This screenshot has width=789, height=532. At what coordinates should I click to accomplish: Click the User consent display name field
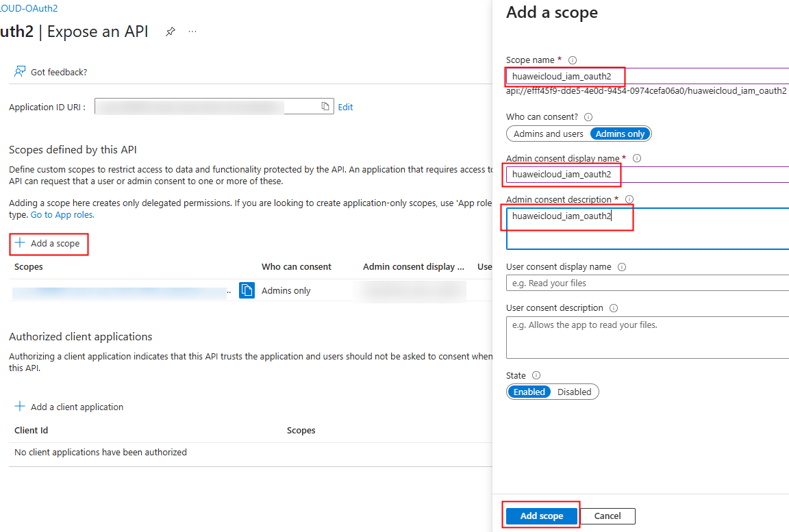coord(648,283)
